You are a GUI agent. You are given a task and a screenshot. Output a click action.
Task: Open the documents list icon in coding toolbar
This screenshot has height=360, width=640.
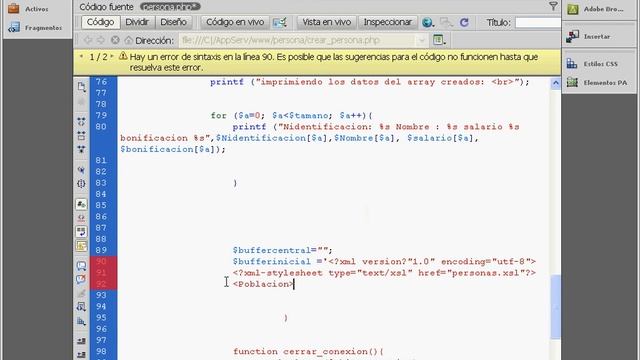(81, 86)
